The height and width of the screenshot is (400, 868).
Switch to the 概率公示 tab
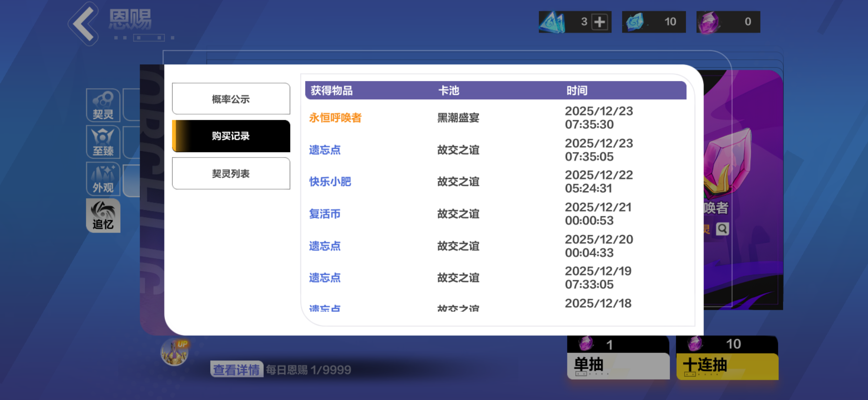tap(231, 99)
